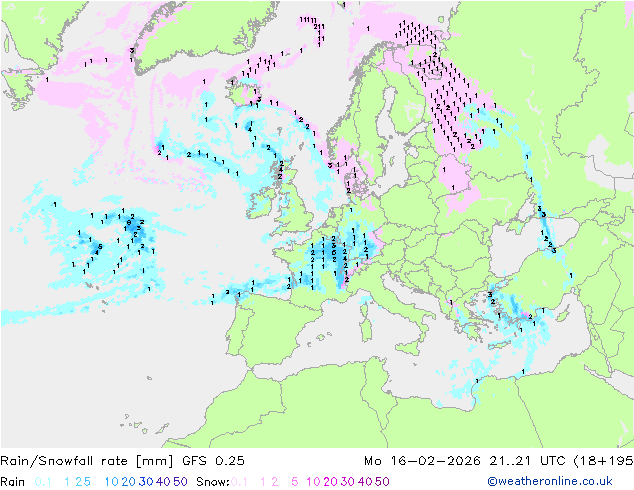
Task: Click the '(18+195' forecast offset text
Action: click(x=604, y=461)
